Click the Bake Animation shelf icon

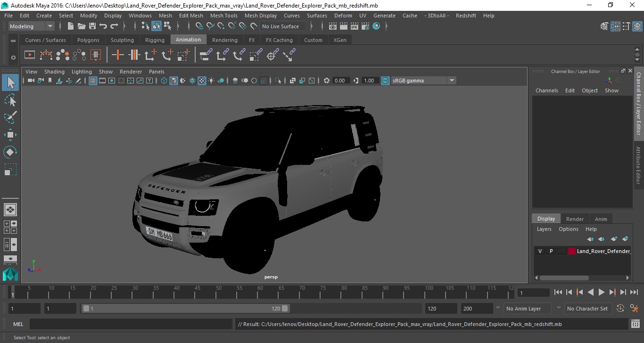coord(96,55)
